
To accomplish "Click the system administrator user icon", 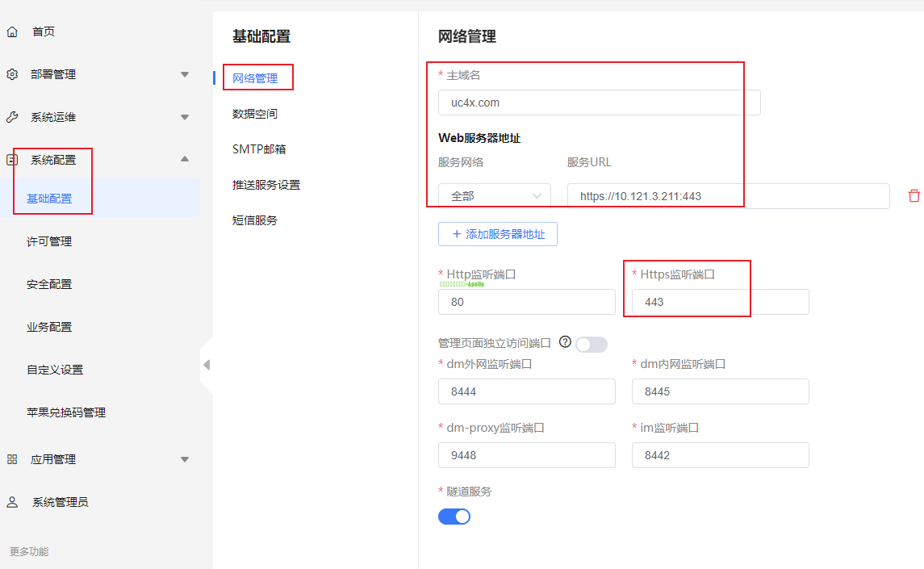I will tap(12, 502).
